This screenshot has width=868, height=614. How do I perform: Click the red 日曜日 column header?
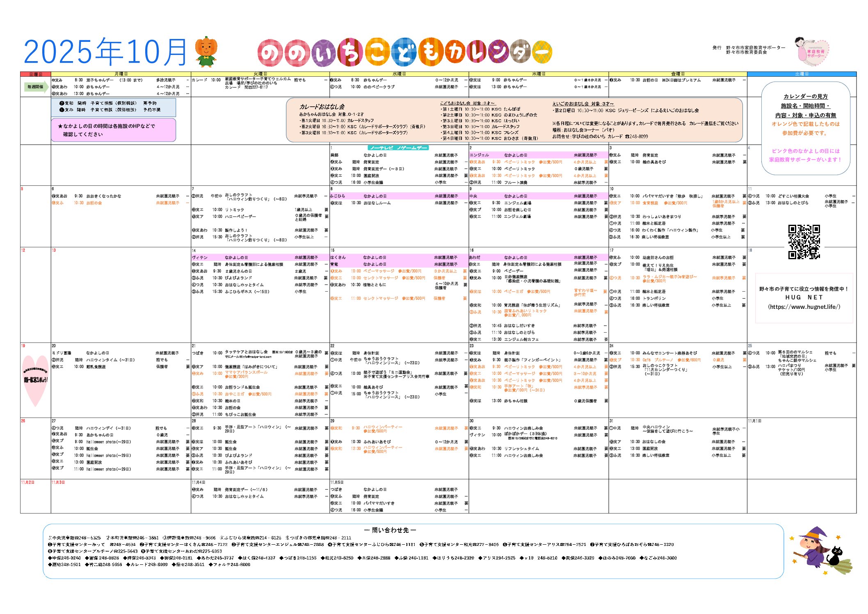coord(36,74)
